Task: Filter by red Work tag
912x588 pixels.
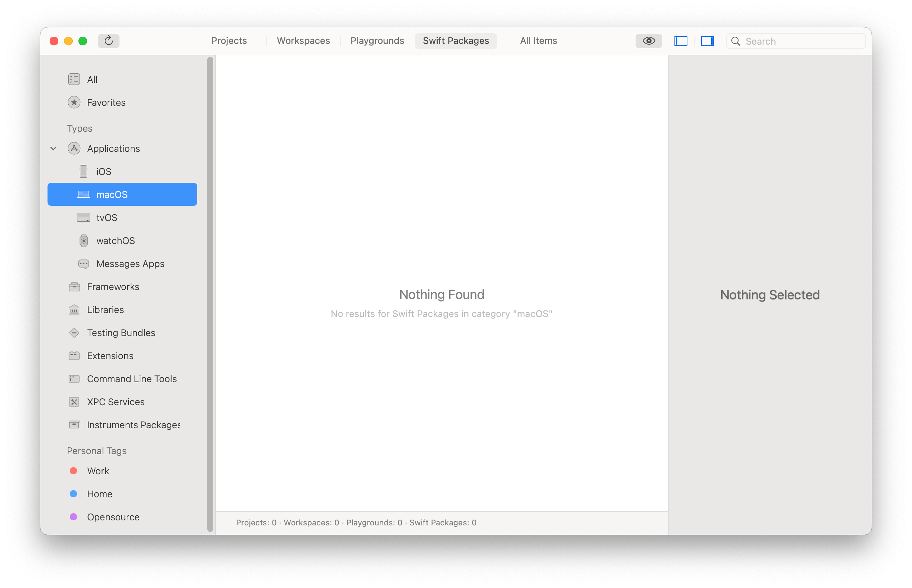Action: pos(74,471)
